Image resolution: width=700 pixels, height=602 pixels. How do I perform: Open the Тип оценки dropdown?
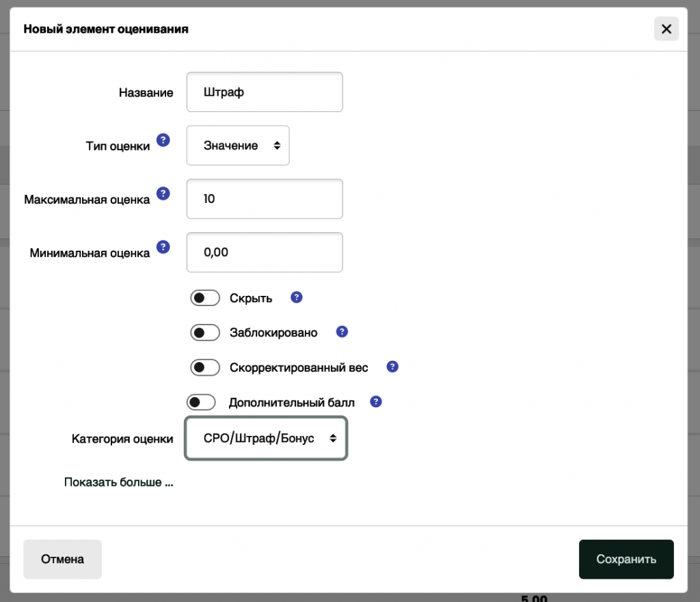(x=238, y=146)
